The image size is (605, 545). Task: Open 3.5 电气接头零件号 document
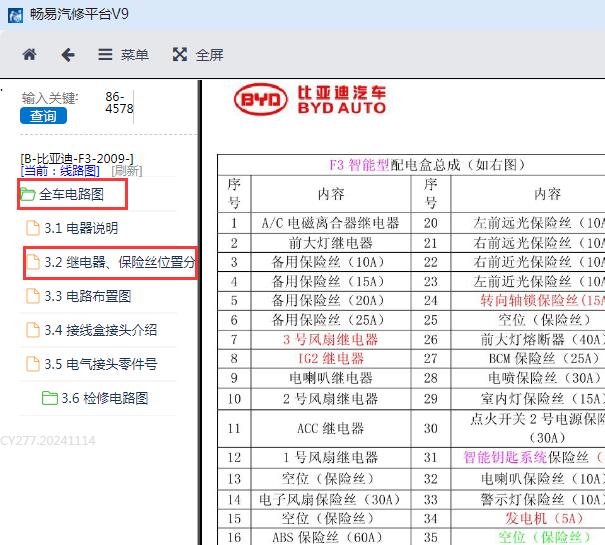coord(91,364)
